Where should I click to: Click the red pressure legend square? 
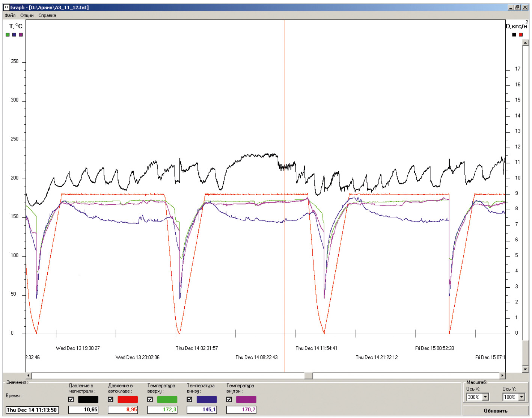[x=521, y=35]
